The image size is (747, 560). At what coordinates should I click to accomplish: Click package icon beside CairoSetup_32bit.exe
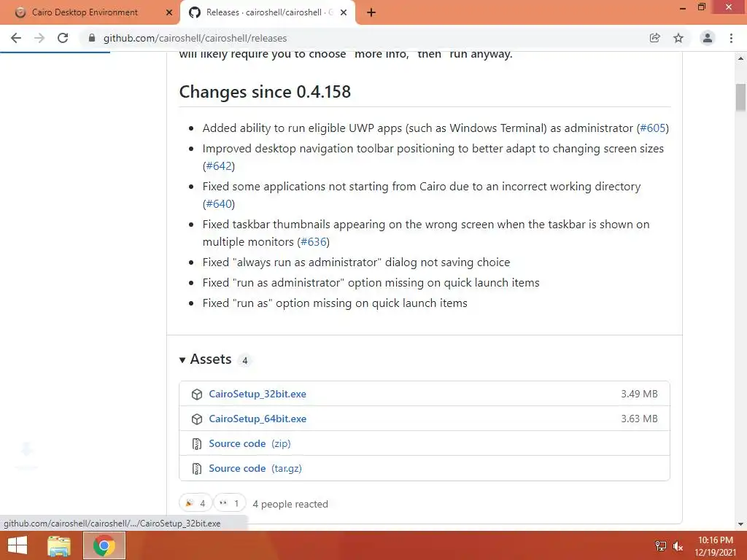[197, 394]
